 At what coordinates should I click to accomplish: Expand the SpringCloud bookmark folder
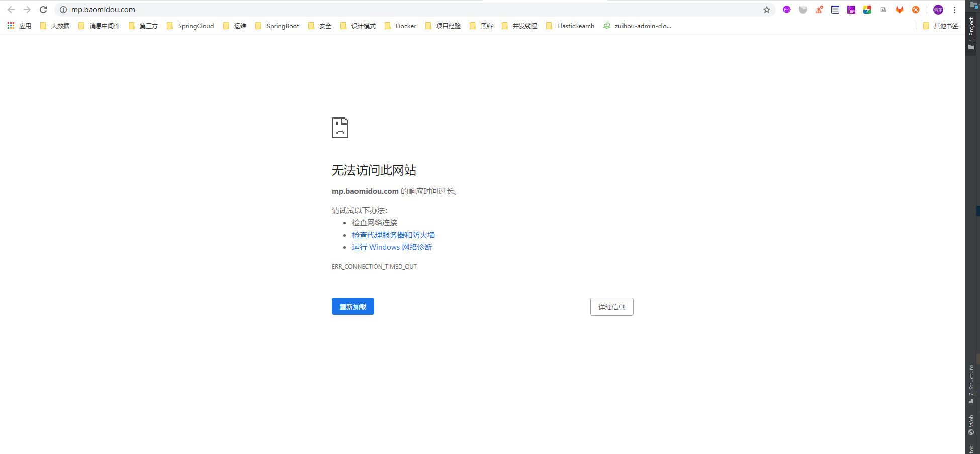190,26
